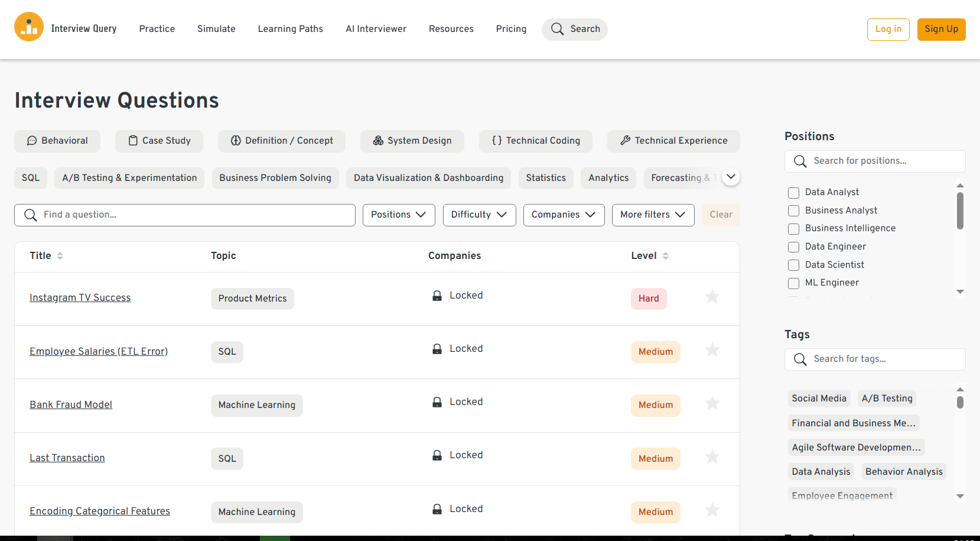Favorite the Bank Fraud Model question

(712, 403)
